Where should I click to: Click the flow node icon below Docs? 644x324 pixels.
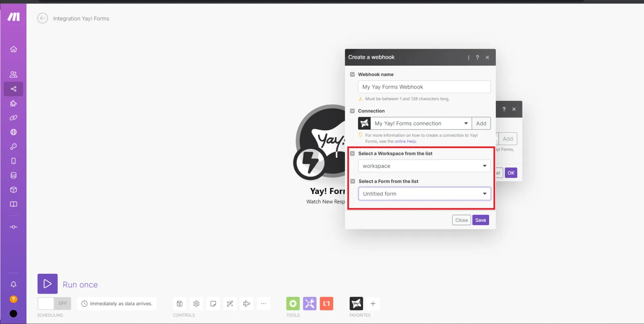click(14, 227)
